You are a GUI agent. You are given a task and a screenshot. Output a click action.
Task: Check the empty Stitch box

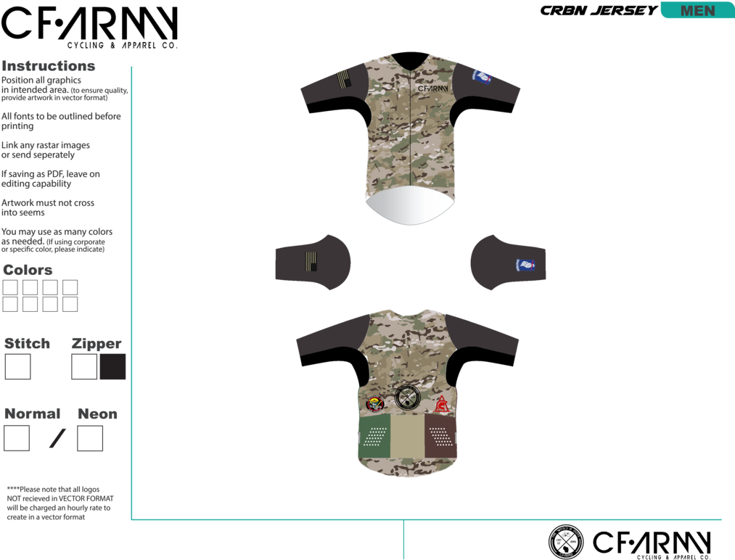coord(18,366)
